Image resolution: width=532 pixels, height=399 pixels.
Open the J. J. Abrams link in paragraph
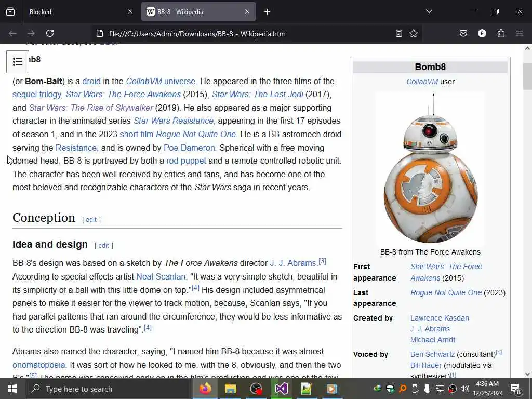click(293, 263)
